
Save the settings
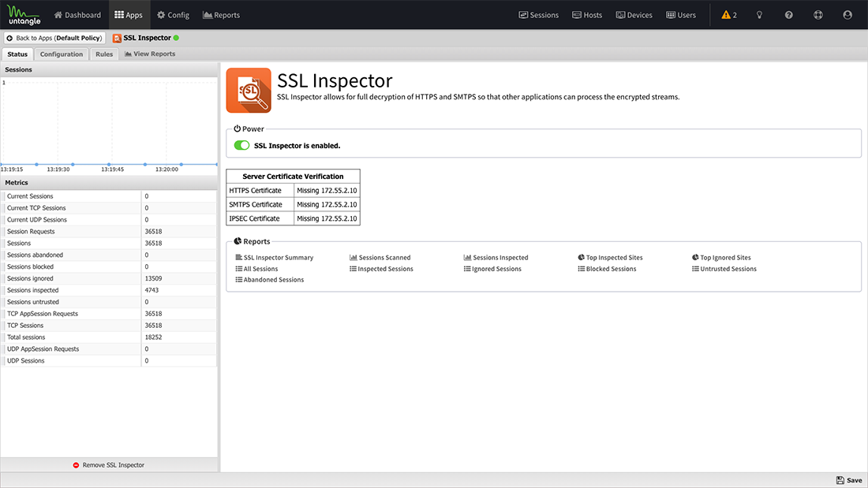pyautogui.click(x=848, y=479)
